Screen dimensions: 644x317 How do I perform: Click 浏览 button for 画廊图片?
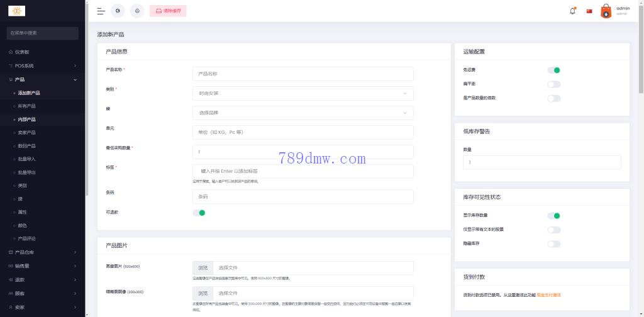(x=203, y=268)
